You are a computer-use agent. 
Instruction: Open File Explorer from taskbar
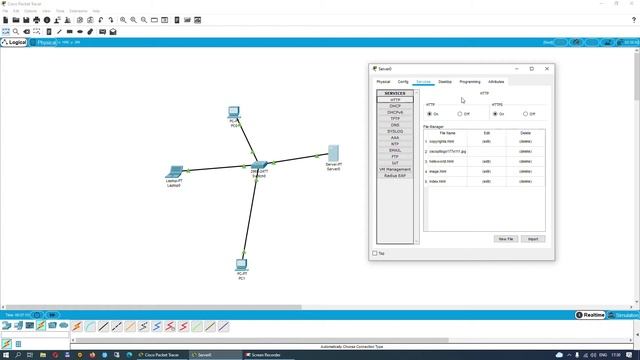pyautogui.click(x=42, y=355)
